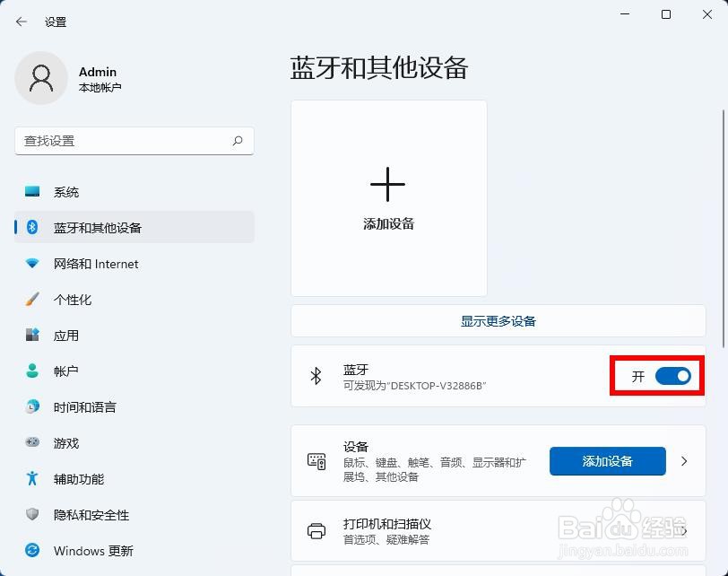
Task: Close the Settings window
Action: click(x=707, y=14)
